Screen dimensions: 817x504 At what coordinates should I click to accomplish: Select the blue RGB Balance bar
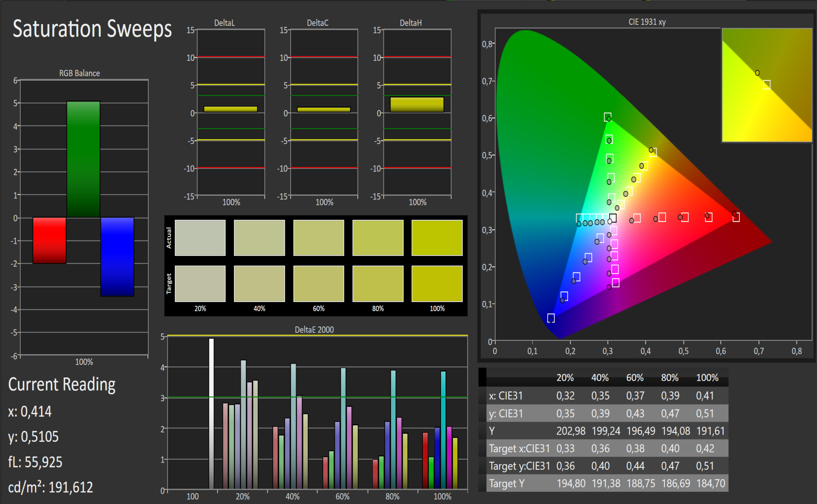(117, 256)
